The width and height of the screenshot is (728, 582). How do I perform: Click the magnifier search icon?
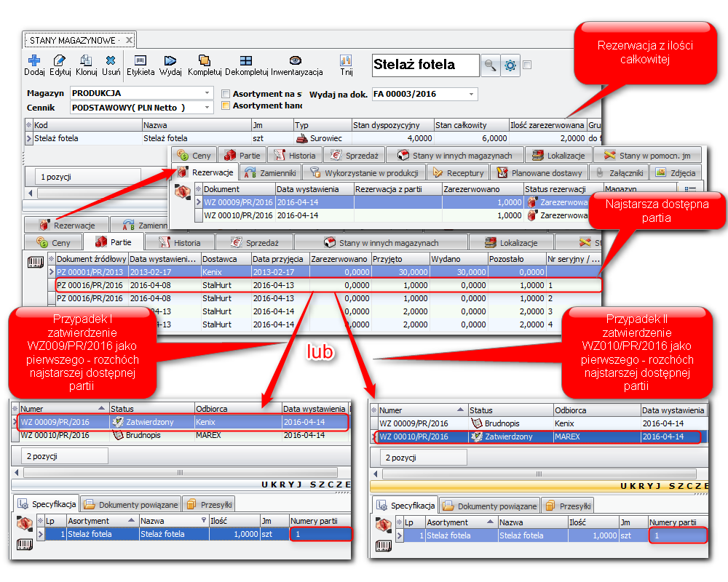tap(490, 65)
